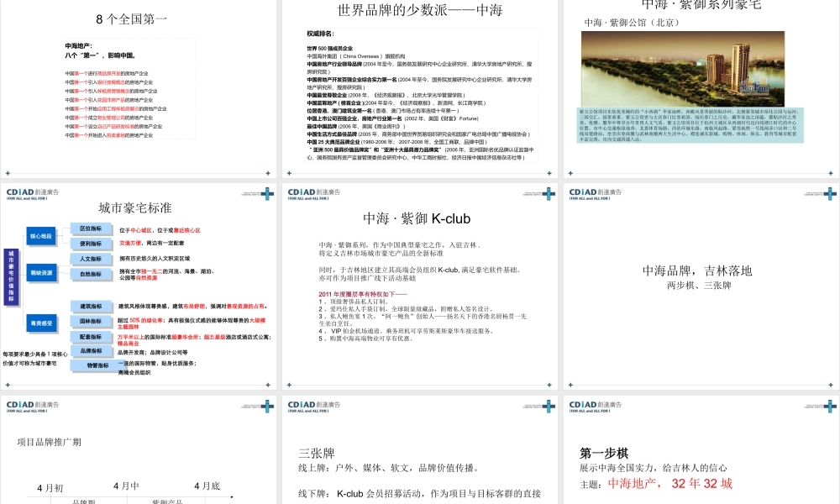The image size is (840, 504).
Task: Click the '人文指标' box
Action: tap(91, 259)
